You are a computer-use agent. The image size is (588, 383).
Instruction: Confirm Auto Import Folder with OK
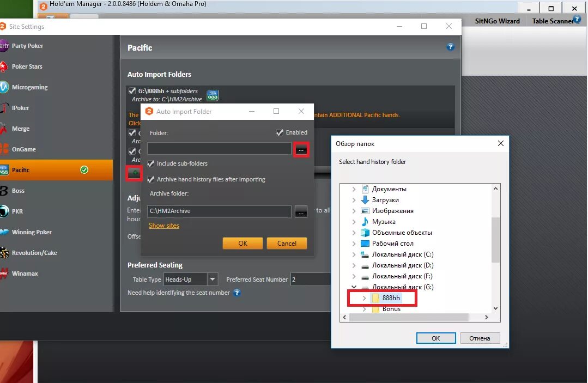[243, 243]
